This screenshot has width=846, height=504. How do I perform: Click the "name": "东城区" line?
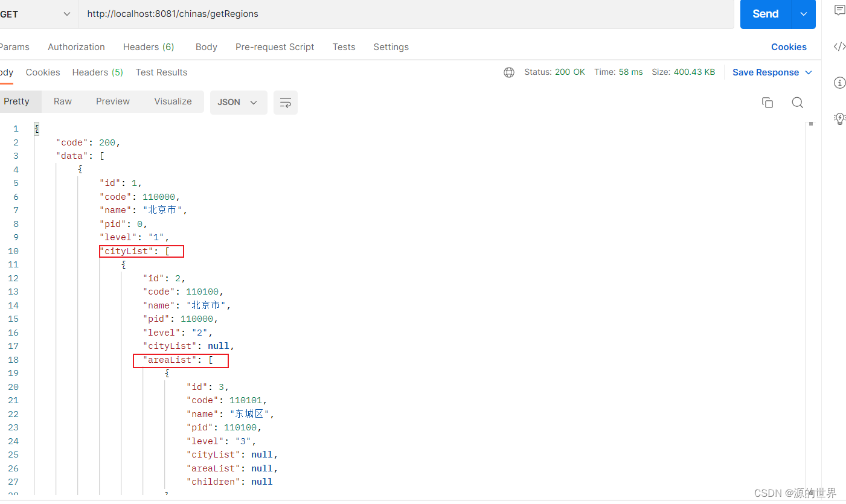[x=231, y=414]
